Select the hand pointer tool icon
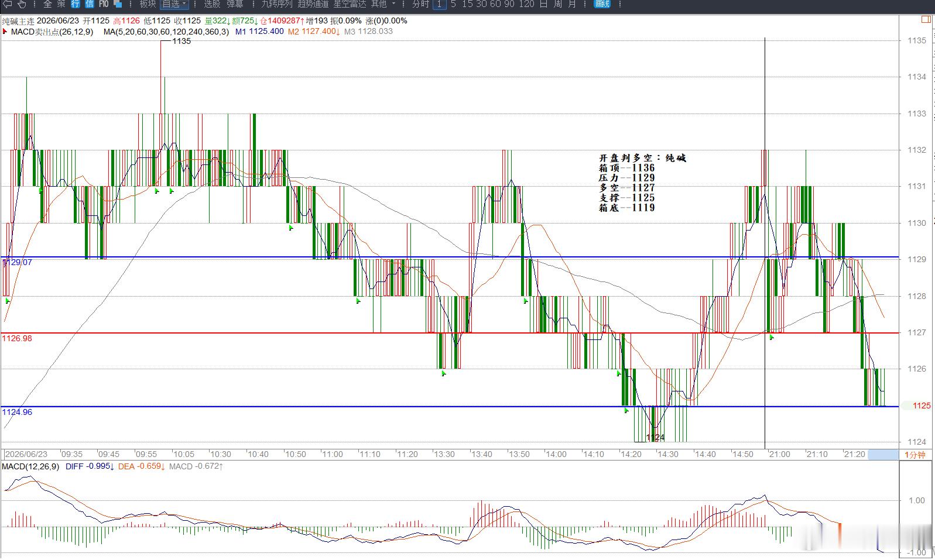This screenshot has width=935, height=560. pos(22,4)
